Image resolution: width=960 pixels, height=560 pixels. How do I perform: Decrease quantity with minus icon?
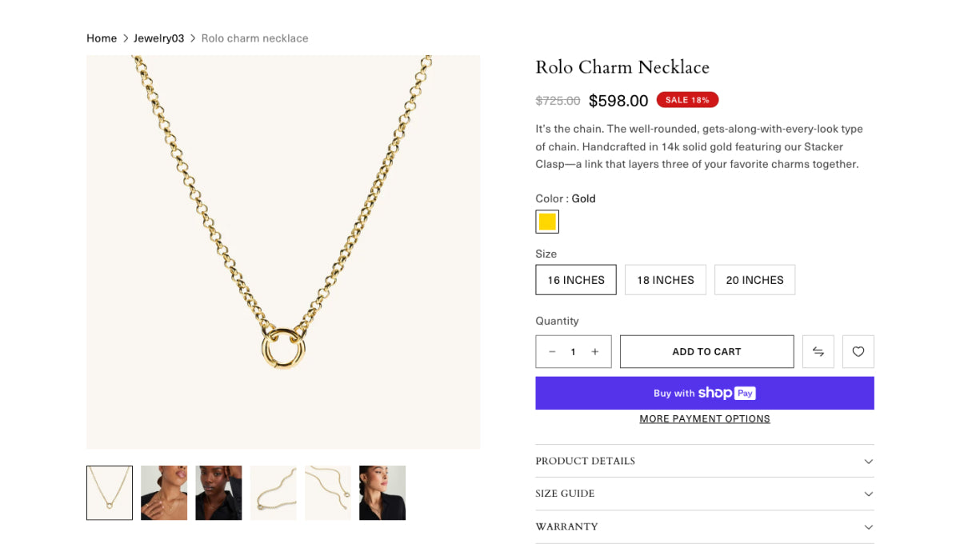click(552, 352)
